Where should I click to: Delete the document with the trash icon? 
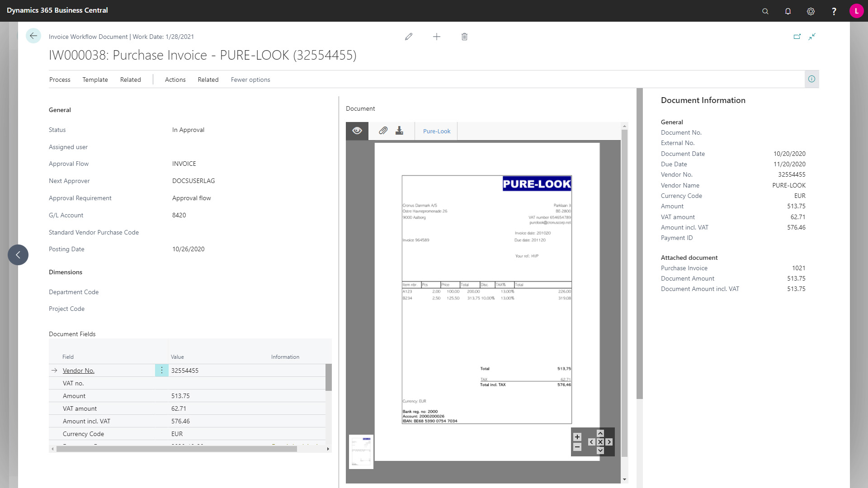tap(464, 37)
